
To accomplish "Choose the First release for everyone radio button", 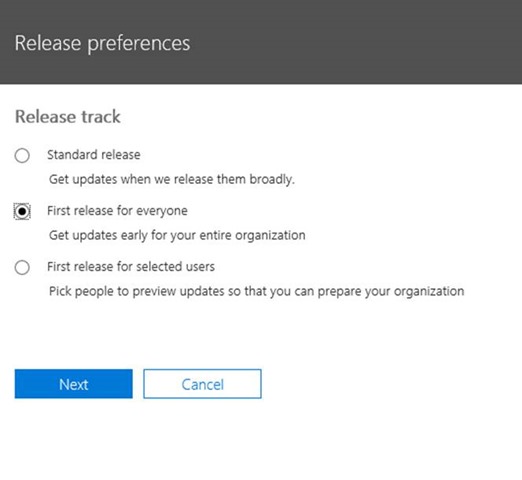I will [x=22, y=211].
